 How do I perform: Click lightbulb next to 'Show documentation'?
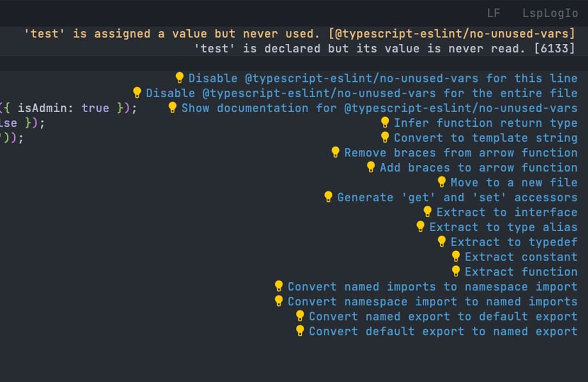point(173,107)
